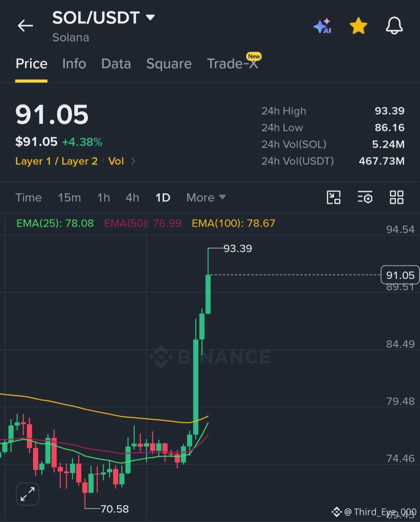
Task: Click the 79.48 price axis label
Action: [400, 401]
